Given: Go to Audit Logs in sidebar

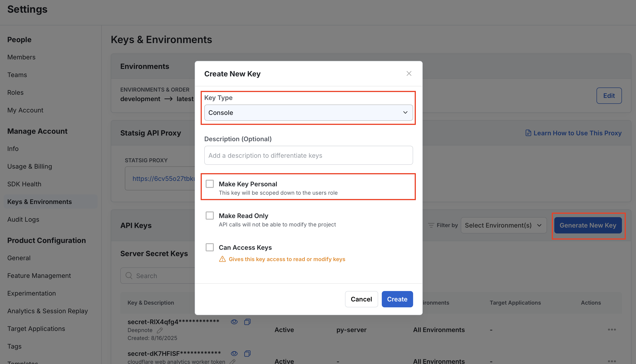Looking at the screenshot, I should tap(23, 219).
